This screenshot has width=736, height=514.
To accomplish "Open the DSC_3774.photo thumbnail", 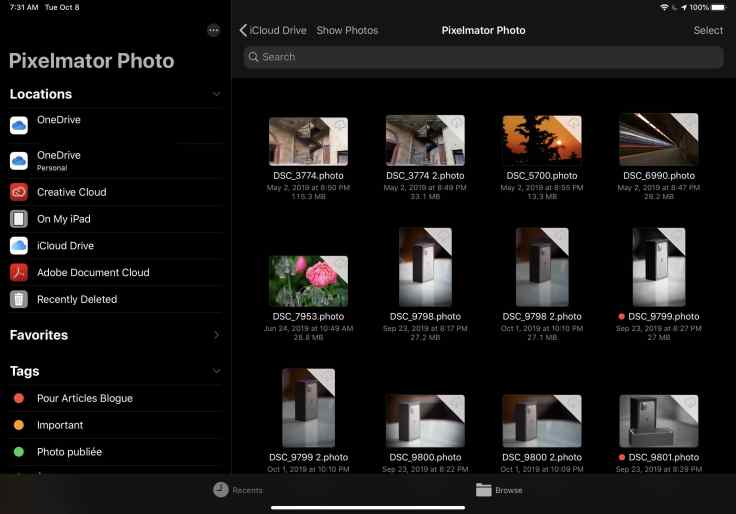I will coord(308,141).
